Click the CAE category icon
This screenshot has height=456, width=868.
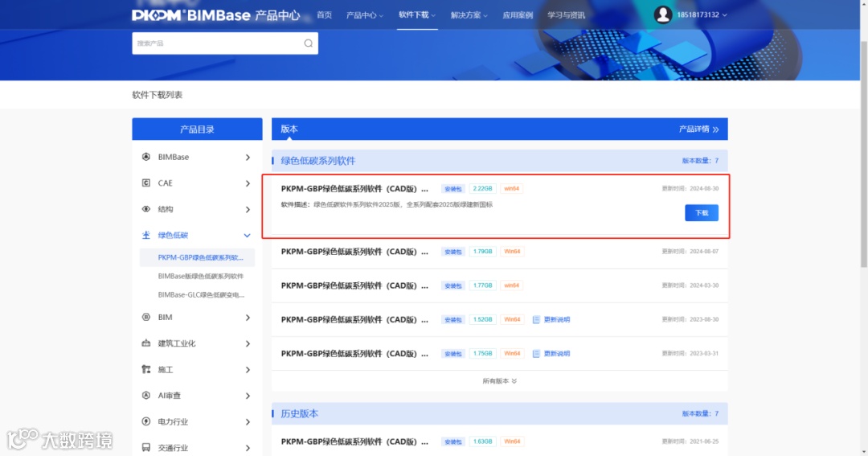click(x=146, y=183)
